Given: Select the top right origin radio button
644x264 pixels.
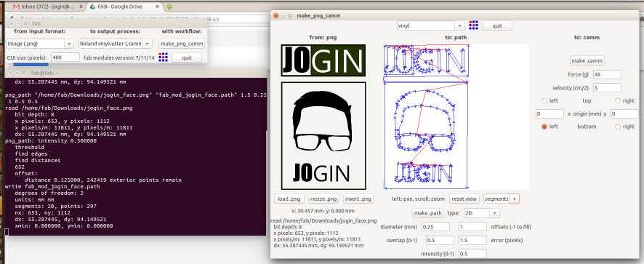Looking at the screenshot, I should click(618, 100).
